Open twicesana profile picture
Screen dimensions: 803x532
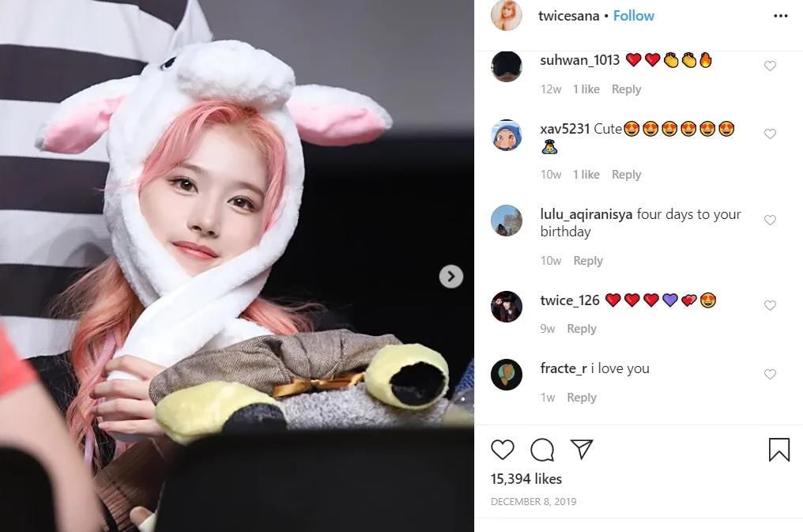pyautogui.click(x=507, y=16)
